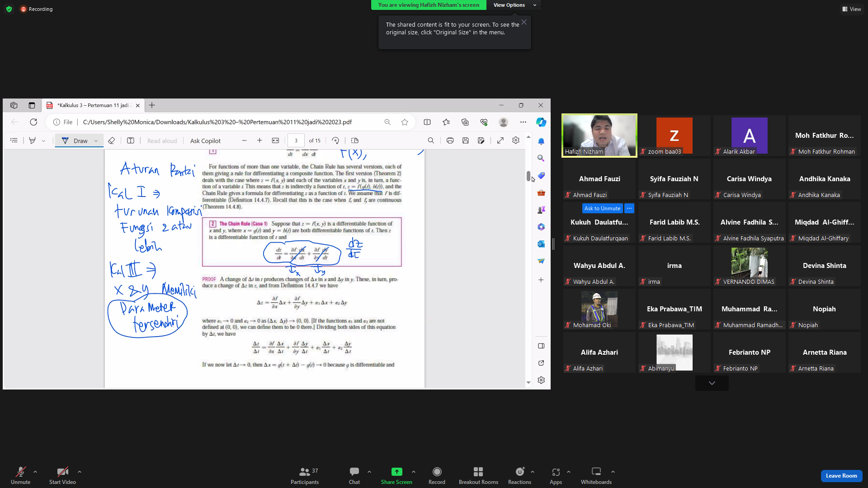Open more options on Kukuh Daulatfurqaan's tile
Viewport: 868px width, 488px height.
tap(629, 208)
